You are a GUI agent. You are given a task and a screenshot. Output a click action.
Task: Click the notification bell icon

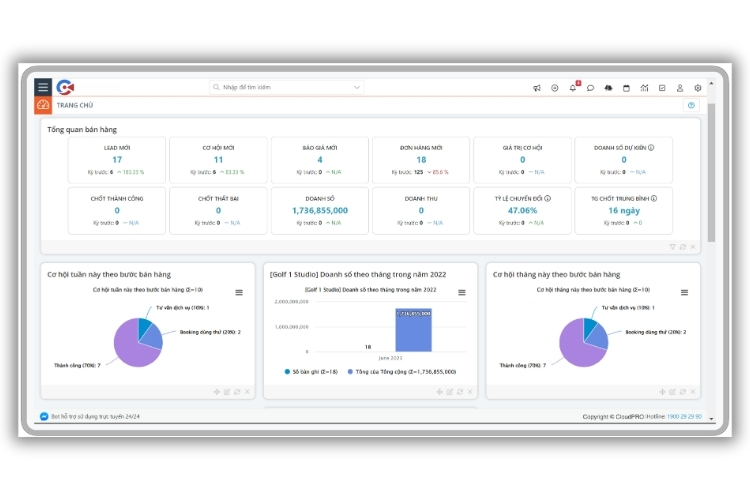coord(573,88)
